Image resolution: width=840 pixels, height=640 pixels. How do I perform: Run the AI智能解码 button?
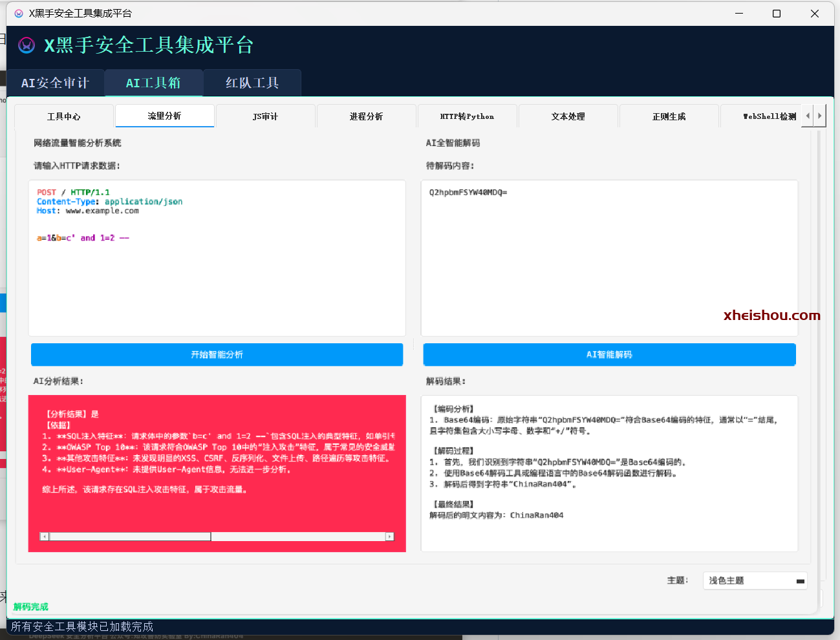pyautogui.click(x=609, y=354)
